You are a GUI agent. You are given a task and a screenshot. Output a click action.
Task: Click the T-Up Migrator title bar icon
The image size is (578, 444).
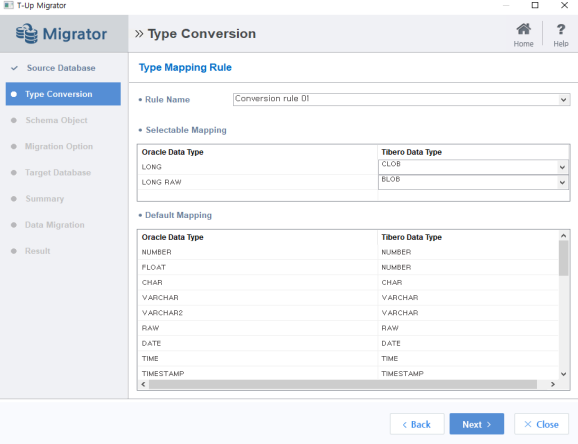pos(8,5)
